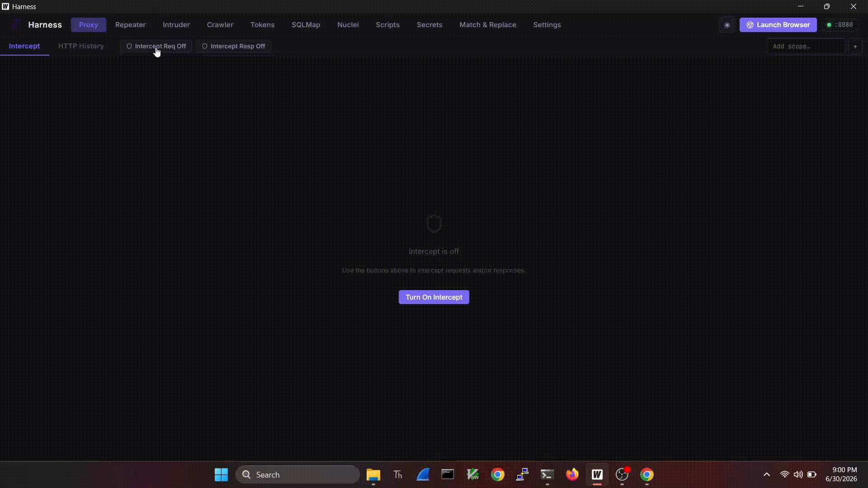Click the volume speaker tray icon
The image size is (868, 488).
798,474
